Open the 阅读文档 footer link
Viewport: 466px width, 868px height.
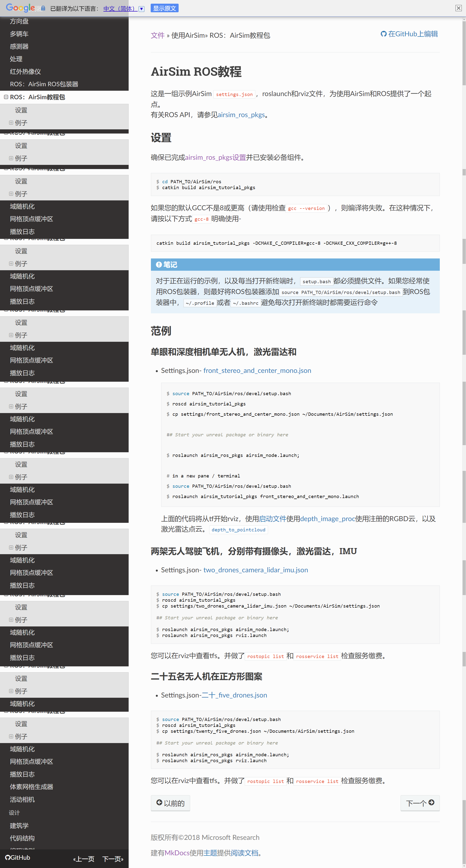coord(245,853)
